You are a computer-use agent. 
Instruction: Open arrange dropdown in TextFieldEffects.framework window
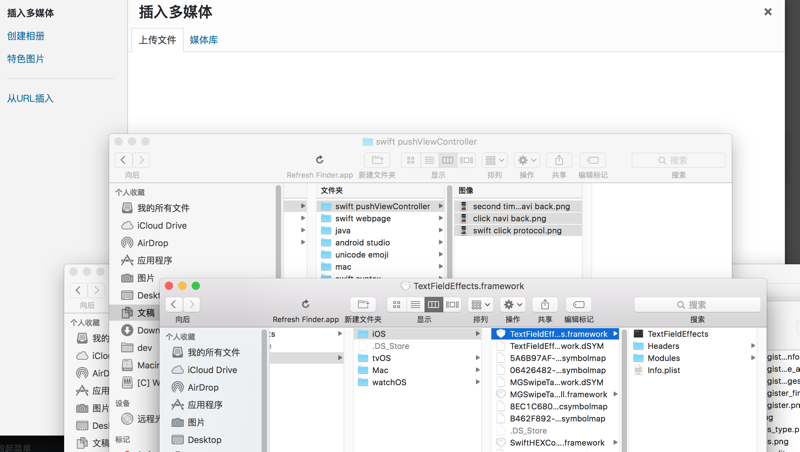pyautogui.click(x=481, y=305)
